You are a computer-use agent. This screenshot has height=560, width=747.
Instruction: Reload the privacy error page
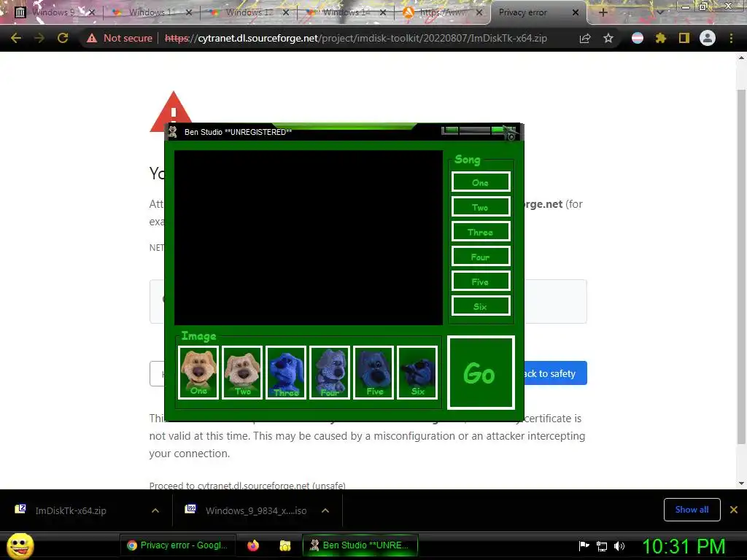click(x=63, y=38)
